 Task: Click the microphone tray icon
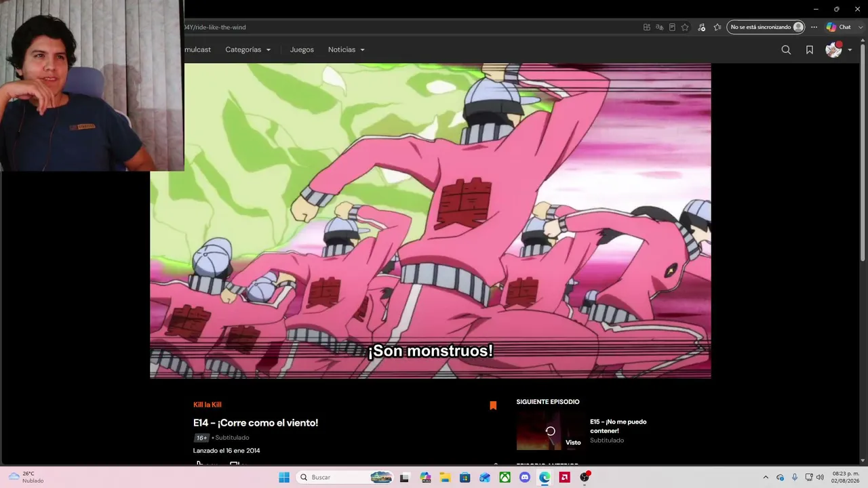(795, 477)
